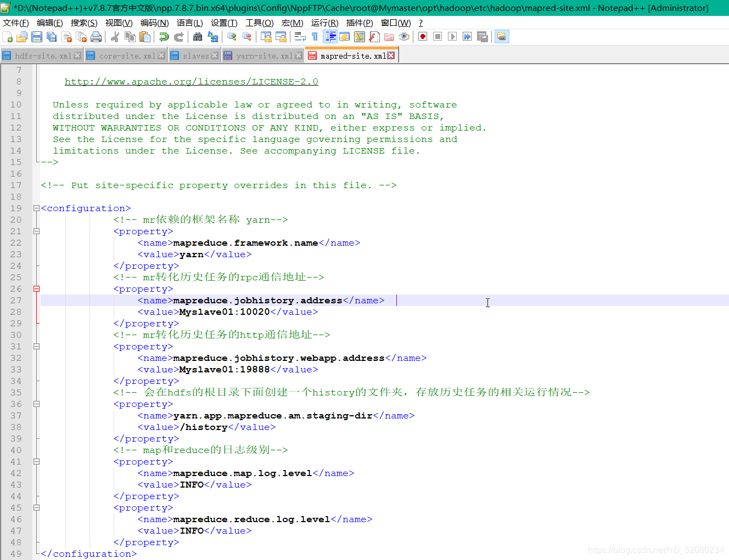Collapse property fold marker on line 41
Viewport: 729px width, 560px height.
[x=36, y=461]
